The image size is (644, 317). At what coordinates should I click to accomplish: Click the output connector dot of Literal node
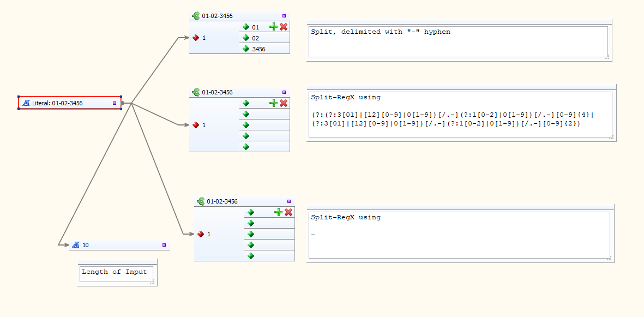coord(123,103)
